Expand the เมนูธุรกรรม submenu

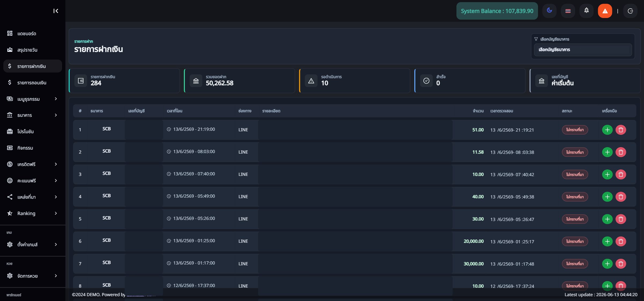point(32,99)
